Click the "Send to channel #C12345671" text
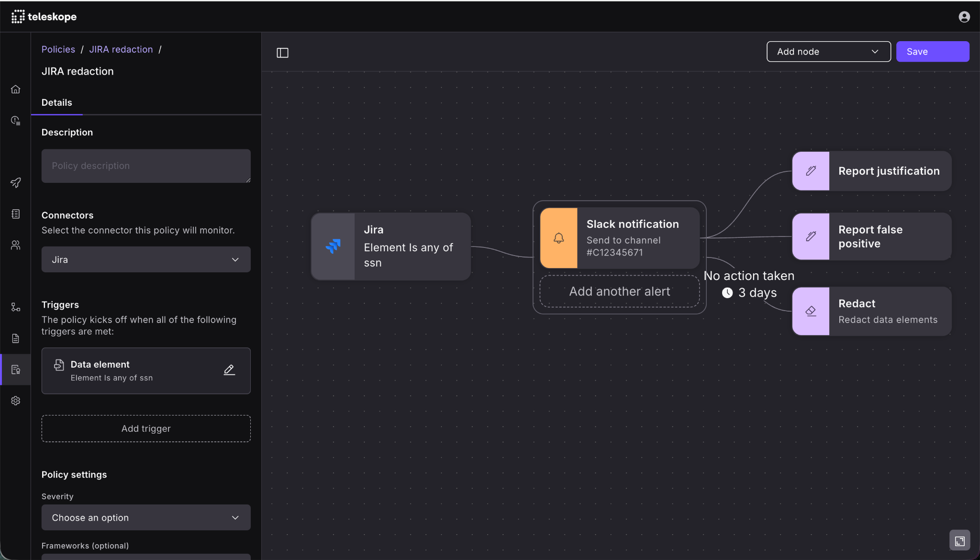The image size is (980, 560). point(624,246)
